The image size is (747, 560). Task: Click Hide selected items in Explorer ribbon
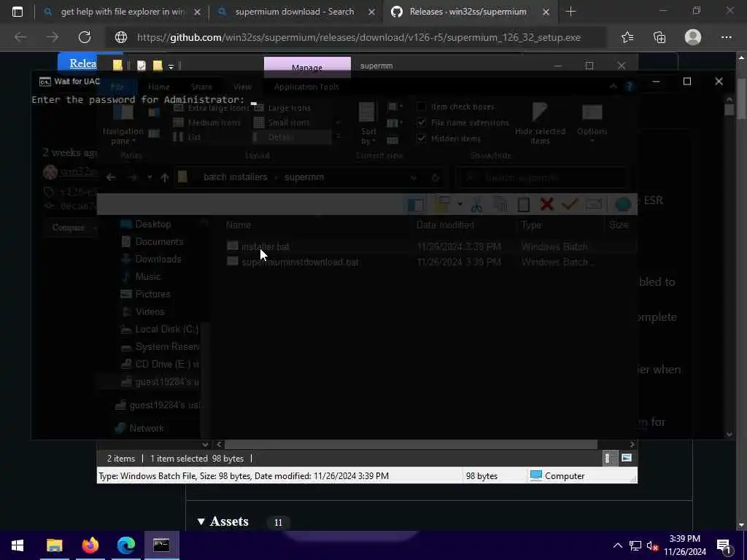tap(540, 125)
